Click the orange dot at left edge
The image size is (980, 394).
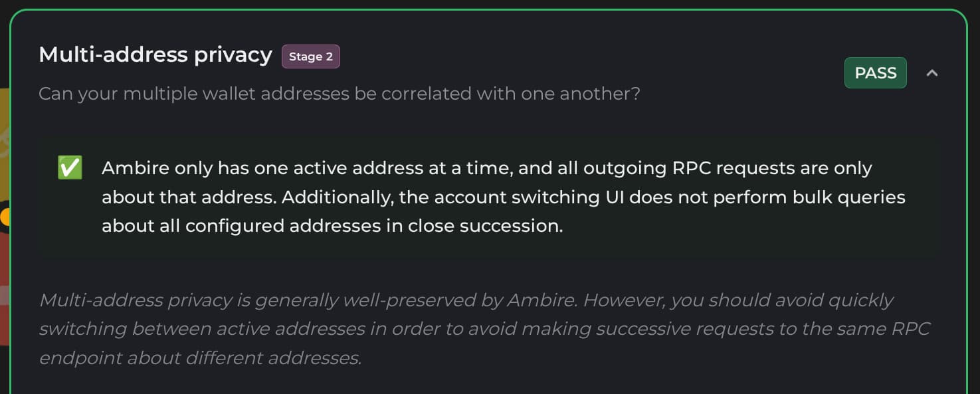[x=6, y=217]
